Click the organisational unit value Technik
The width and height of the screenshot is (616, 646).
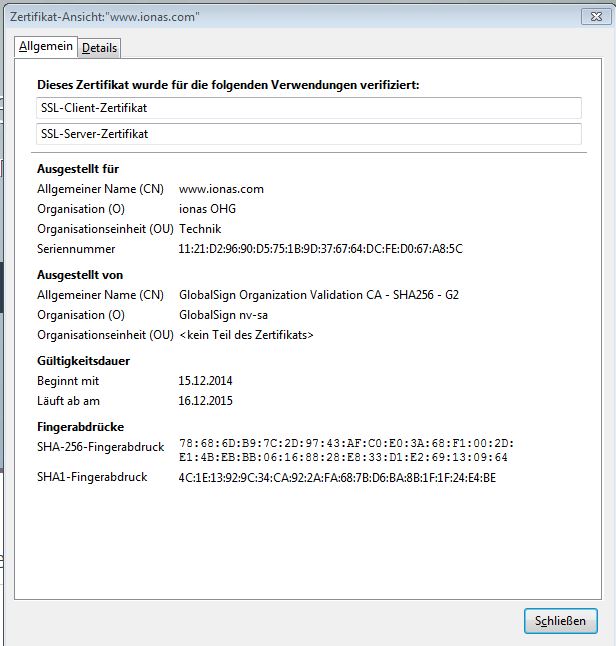point(200,229)
